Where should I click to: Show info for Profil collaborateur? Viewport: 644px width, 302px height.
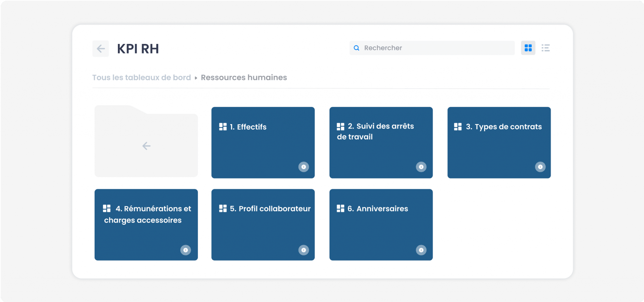click(x=303, y=250)
